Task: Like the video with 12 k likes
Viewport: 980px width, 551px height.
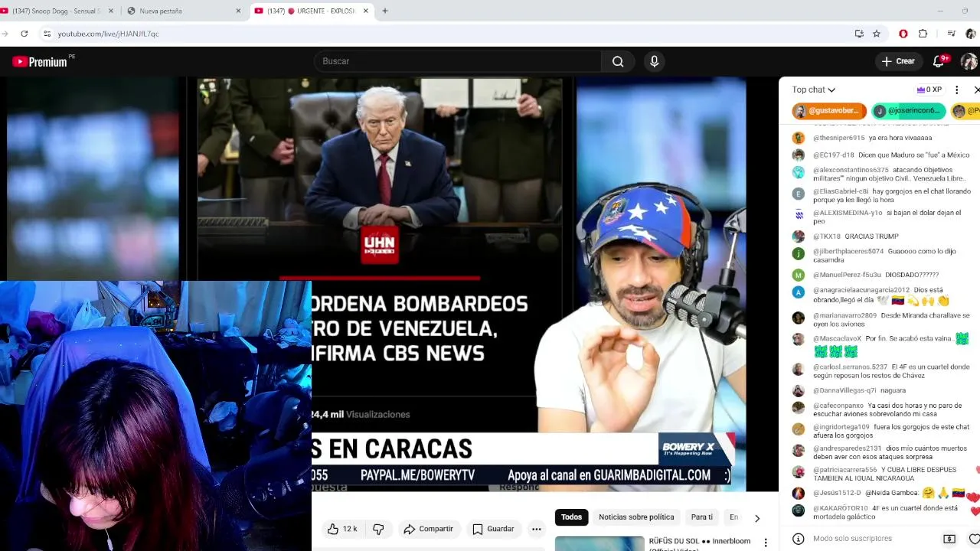Action: tap(342, 529)
